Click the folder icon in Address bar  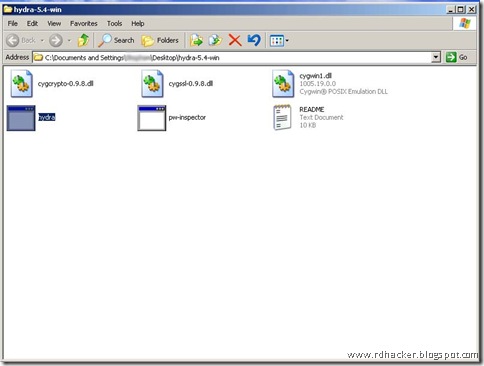38,58
